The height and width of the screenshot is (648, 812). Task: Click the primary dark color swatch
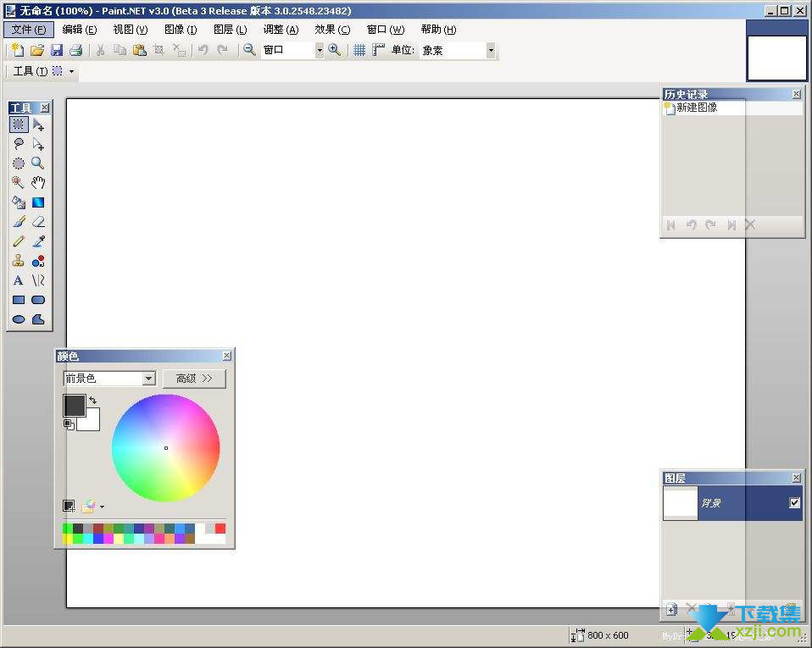tap(73, 404)
